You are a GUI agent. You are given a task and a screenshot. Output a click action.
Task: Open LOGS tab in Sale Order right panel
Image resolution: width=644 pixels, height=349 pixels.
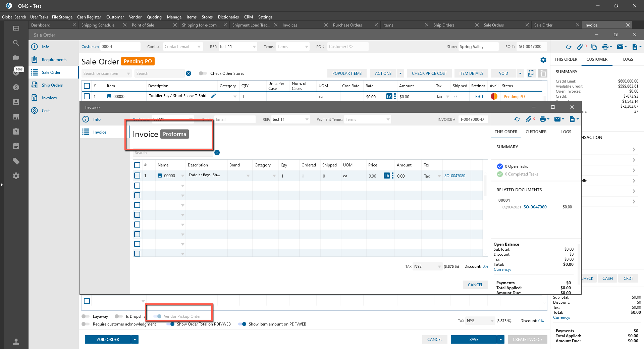point(628,59)
